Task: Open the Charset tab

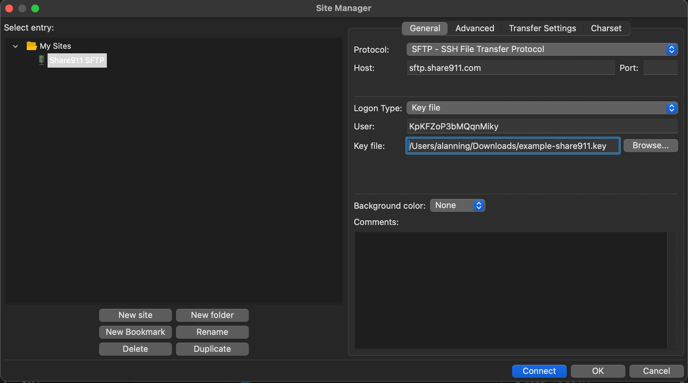Action: coord(606,28)
